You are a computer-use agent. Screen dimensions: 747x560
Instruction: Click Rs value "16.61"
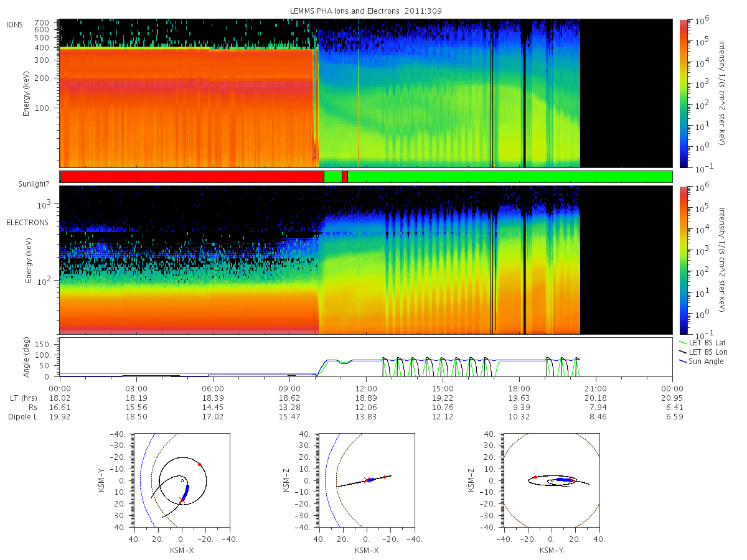[x=60, y=408]
